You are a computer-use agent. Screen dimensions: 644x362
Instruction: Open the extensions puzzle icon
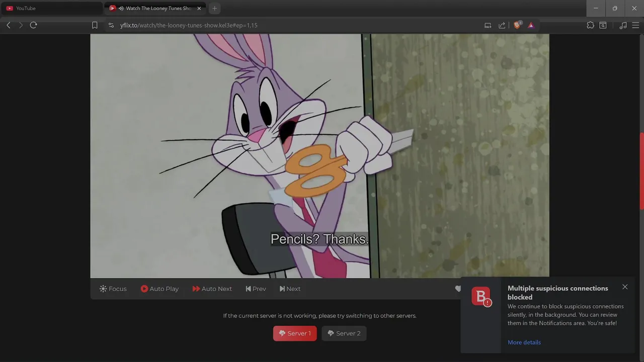click(x=590, y=25)
